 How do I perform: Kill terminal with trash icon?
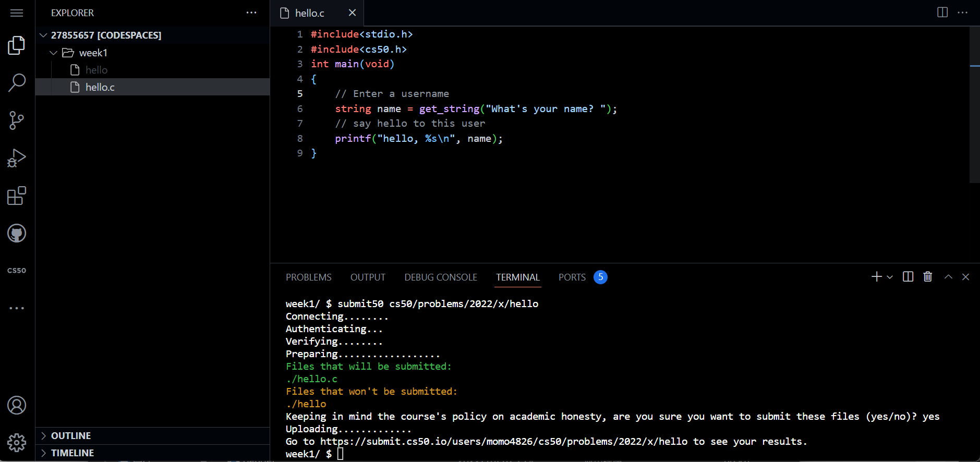click(x=927, y=277)
